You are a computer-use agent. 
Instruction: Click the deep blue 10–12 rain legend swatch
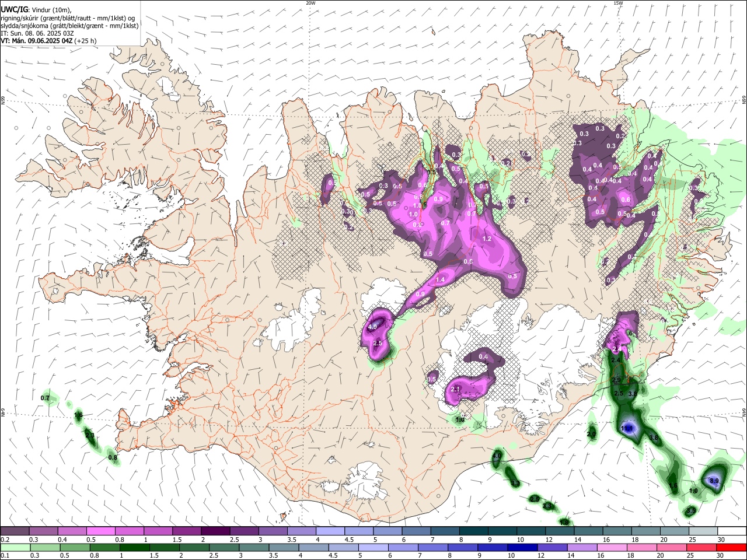point(522,548)
